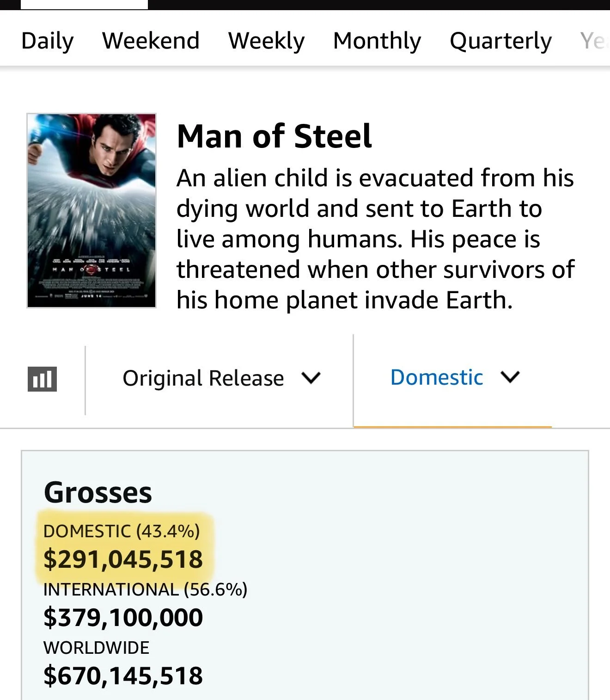Show the Quarterly tab
The image size is (610, 700).
[x=500, y=41]
